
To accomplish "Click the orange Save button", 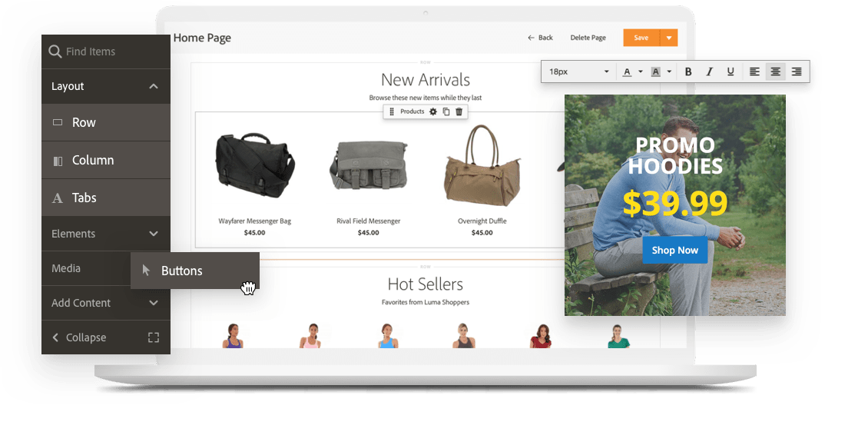I will 641,38.
